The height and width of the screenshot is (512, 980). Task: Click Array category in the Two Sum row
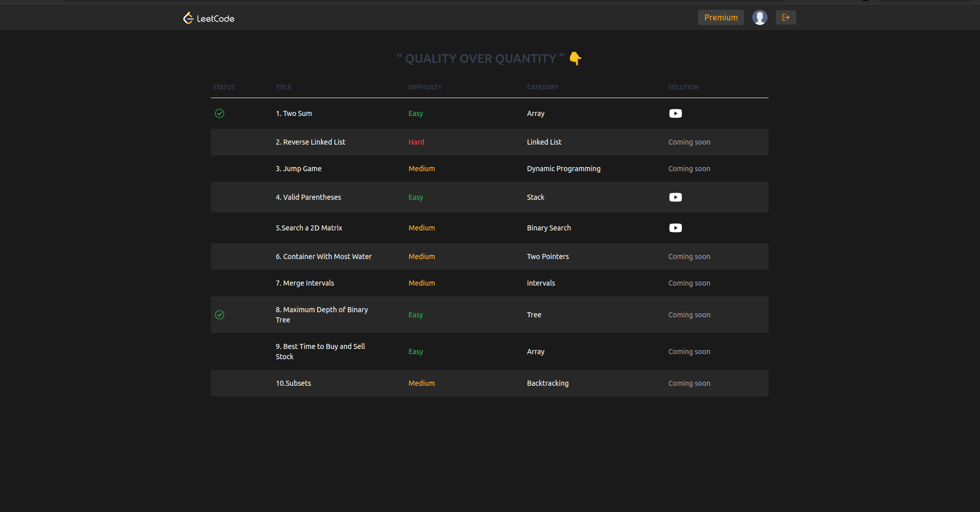point(536,113)
